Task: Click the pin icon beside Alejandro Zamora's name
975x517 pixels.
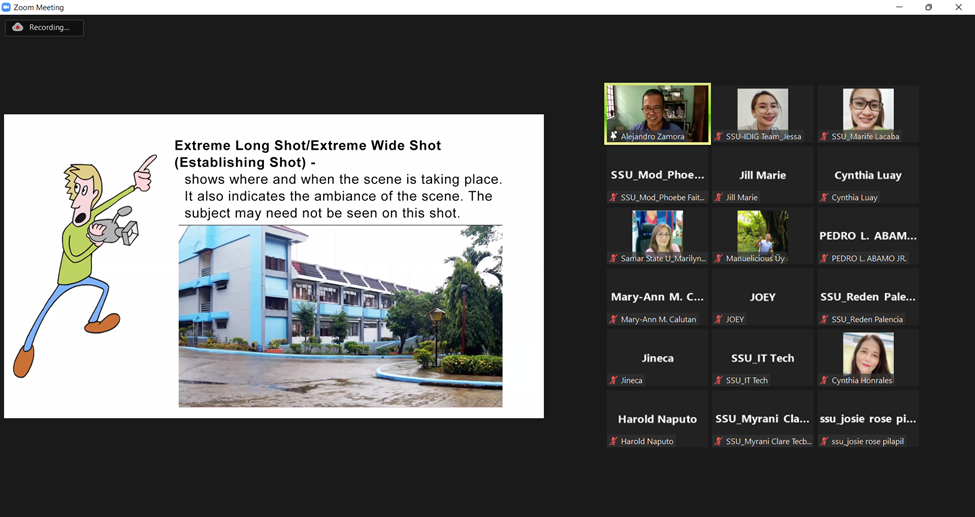Action: coord(614,136)
